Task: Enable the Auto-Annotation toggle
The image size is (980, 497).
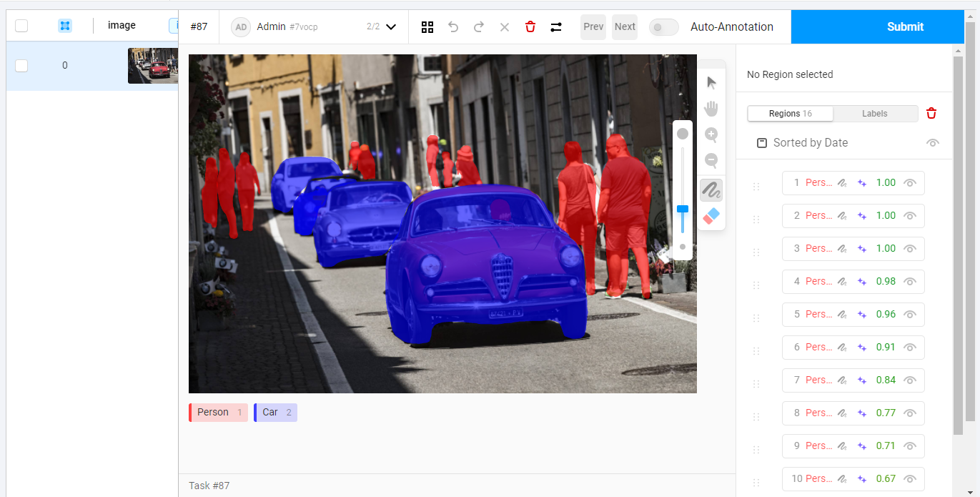Action: pos(663,26)
